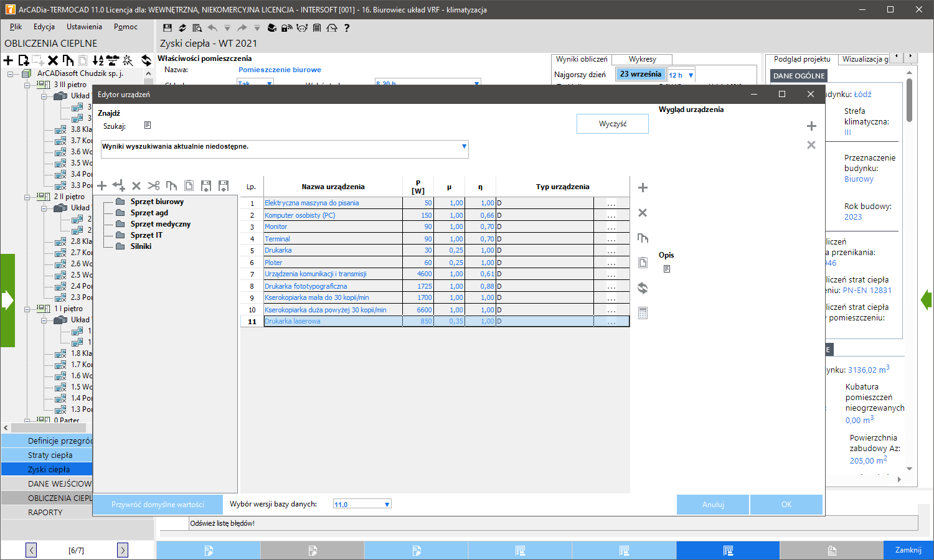Open the print preview icon in main toolbar
Screen dimensions: 934x560
tap(197, 27)
